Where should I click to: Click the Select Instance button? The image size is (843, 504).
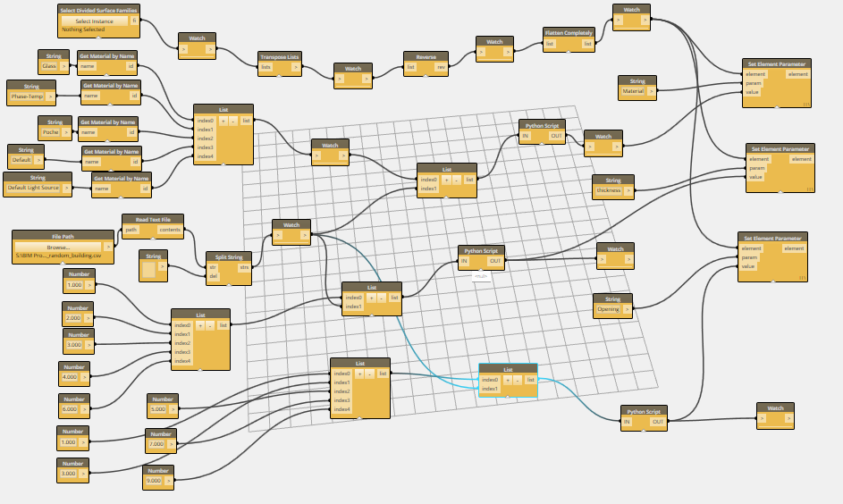[x=95, y=21]
